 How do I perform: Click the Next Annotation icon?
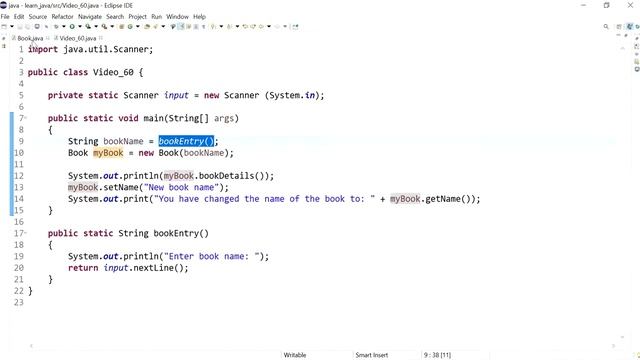[213, 27]
